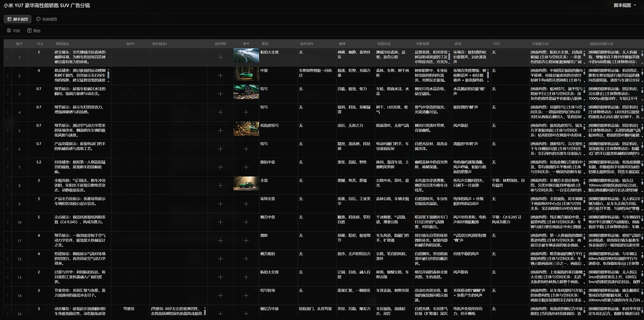Add reference image for shot 11
Image resolution: width=644 pixels, height=320 pixels.
246,240
